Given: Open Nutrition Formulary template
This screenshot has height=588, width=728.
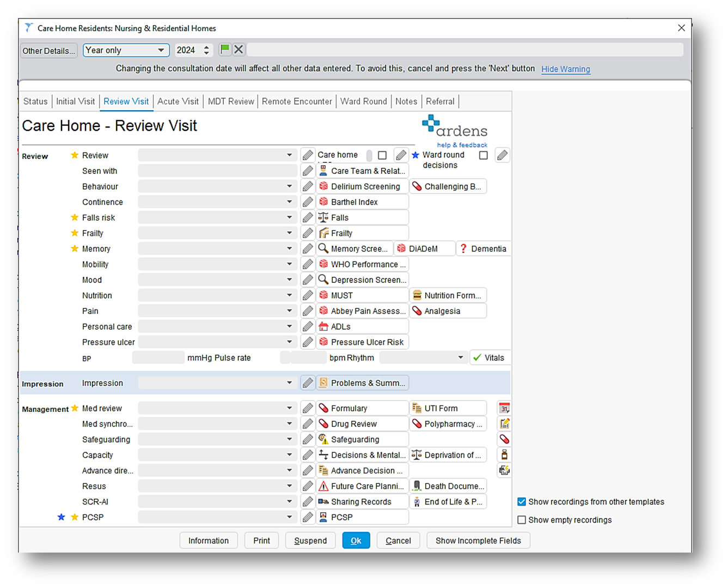Looking at the screenshot, I should point(448,295).
